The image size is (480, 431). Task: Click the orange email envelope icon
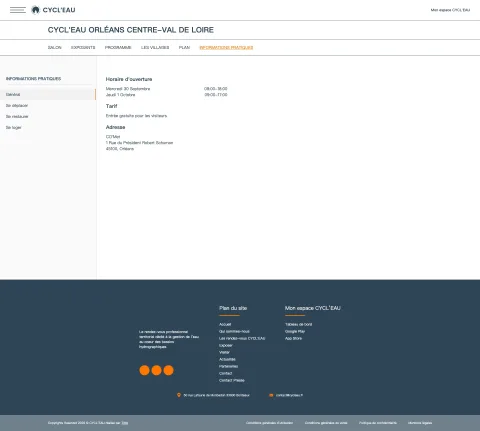pyautogui.click(x=271, y=395)
